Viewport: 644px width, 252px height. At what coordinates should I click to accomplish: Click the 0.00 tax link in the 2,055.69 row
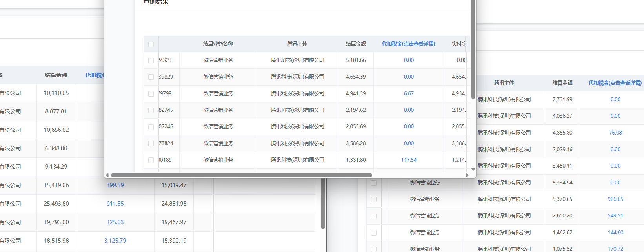pos(409,126)
